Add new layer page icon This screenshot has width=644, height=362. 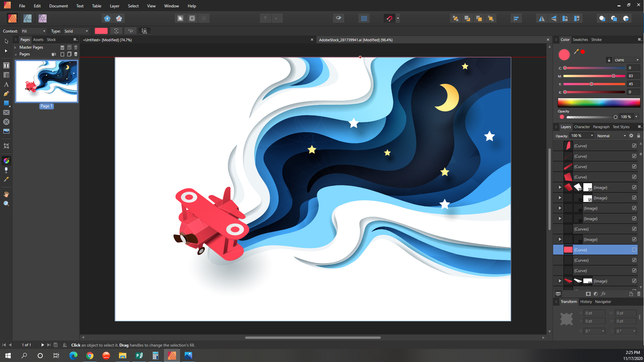pyautogui.click(x=631, y=294)
